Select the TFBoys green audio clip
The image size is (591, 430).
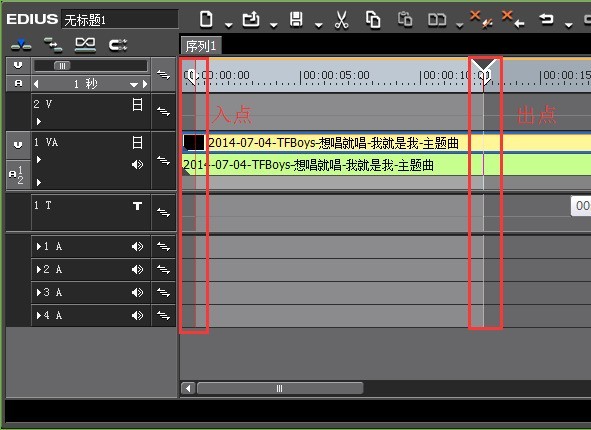pos(386,165)
